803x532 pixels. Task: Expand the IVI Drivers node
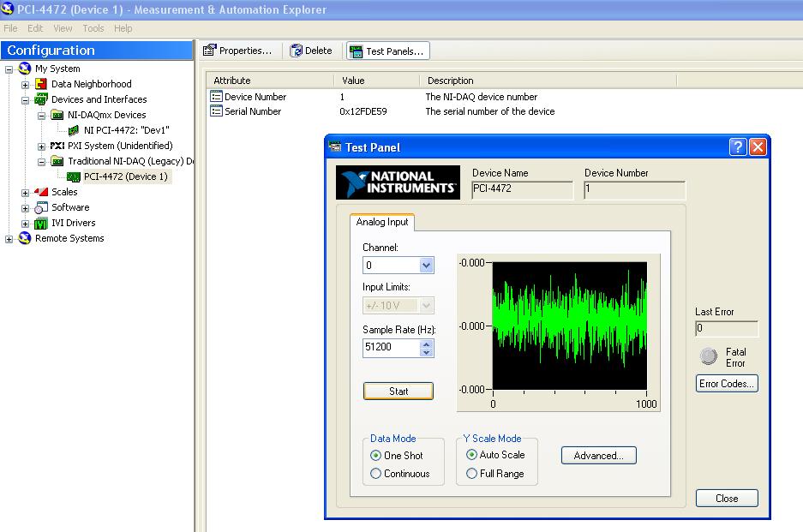(25, 224)
